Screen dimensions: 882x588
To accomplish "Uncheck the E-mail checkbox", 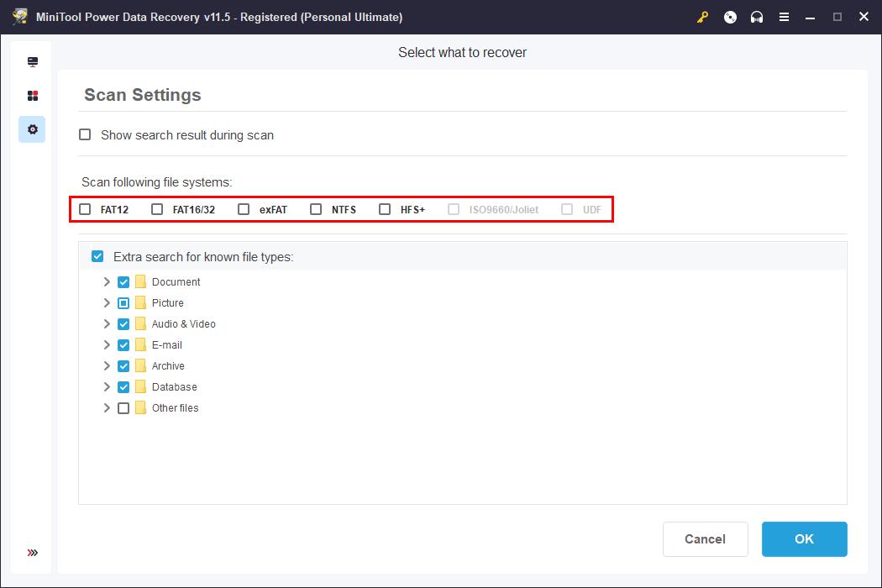I will [123, 345].
